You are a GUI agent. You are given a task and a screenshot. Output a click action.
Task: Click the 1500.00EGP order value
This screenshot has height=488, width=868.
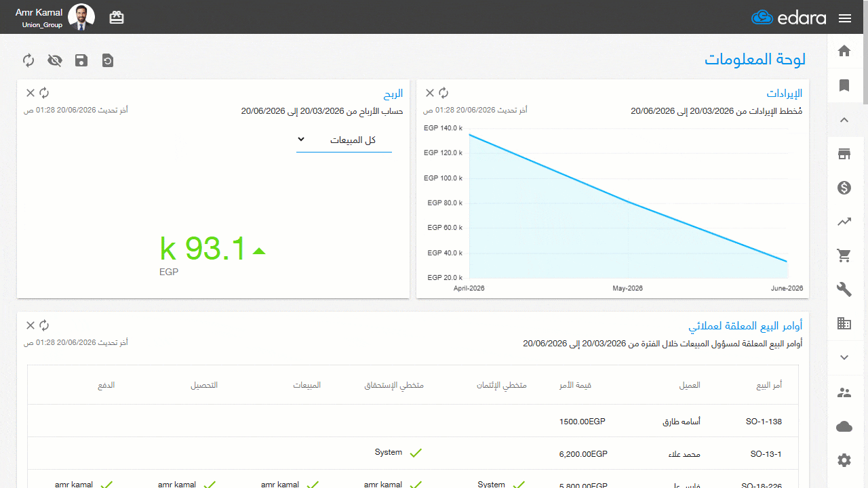pyautogui.click(x=582, y=422)
